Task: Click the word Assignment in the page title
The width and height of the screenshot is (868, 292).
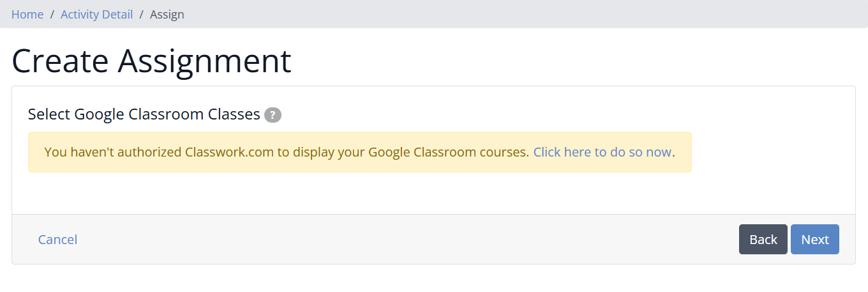Action: click(204, 61)
